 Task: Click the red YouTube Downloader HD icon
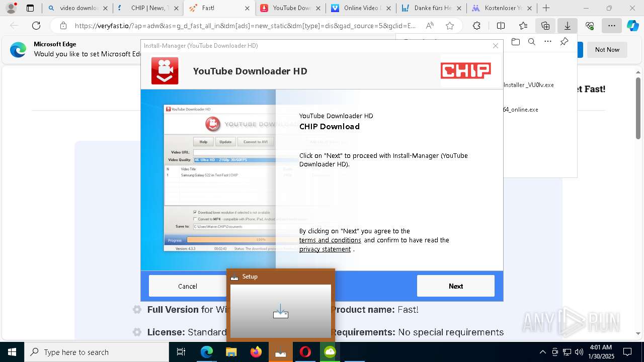pyautogui.click(x=165, y=71)
